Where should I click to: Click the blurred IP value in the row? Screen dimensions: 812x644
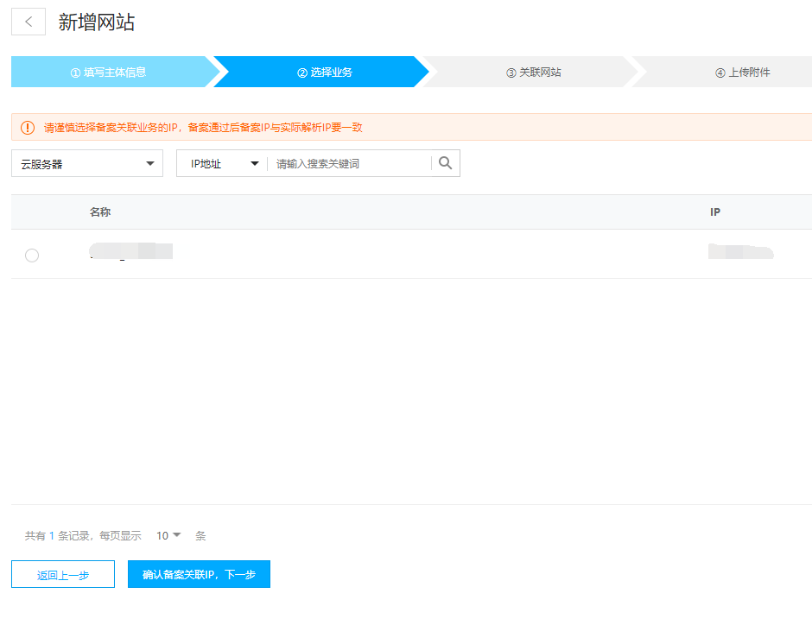pos(740,252)
